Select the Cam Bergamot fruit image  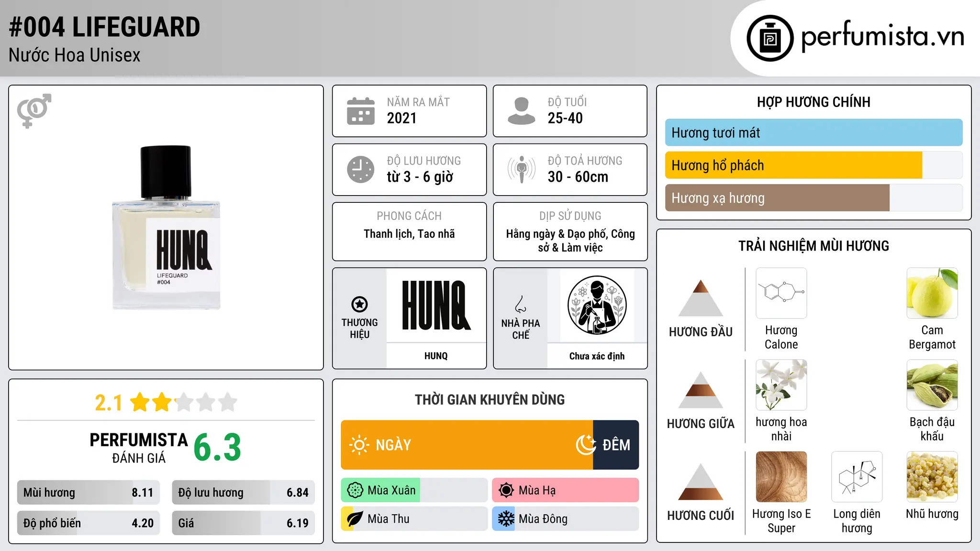[932, 293]
